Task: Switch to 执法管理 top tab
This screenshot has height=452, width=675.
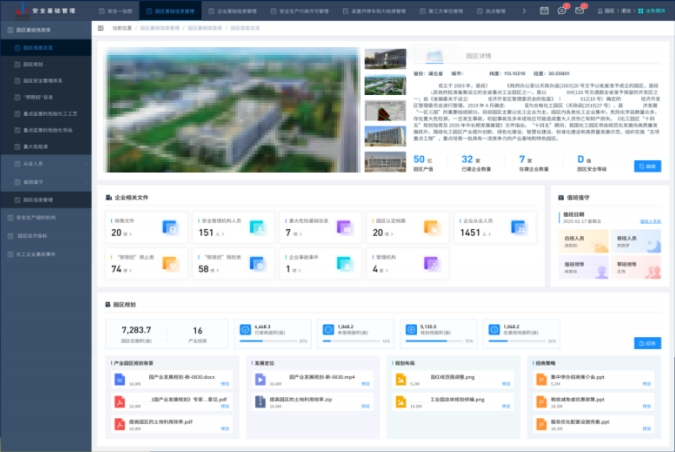Action: (x=491, y=11)
